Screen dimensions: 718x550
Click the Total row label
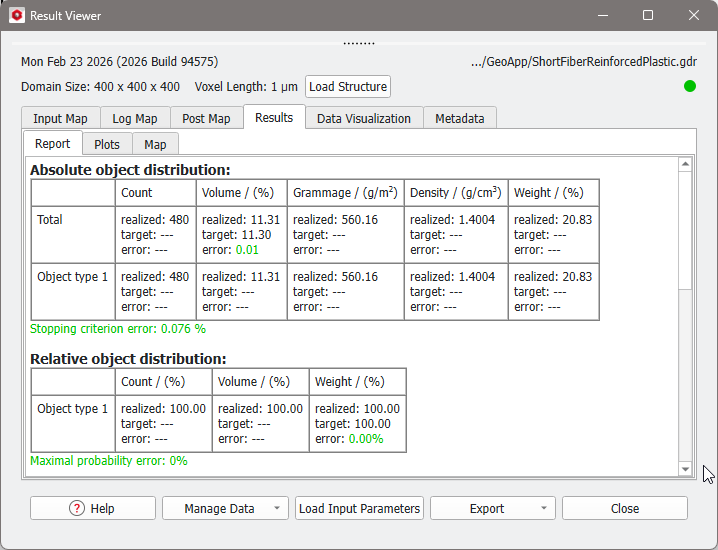tap(49, 220)
